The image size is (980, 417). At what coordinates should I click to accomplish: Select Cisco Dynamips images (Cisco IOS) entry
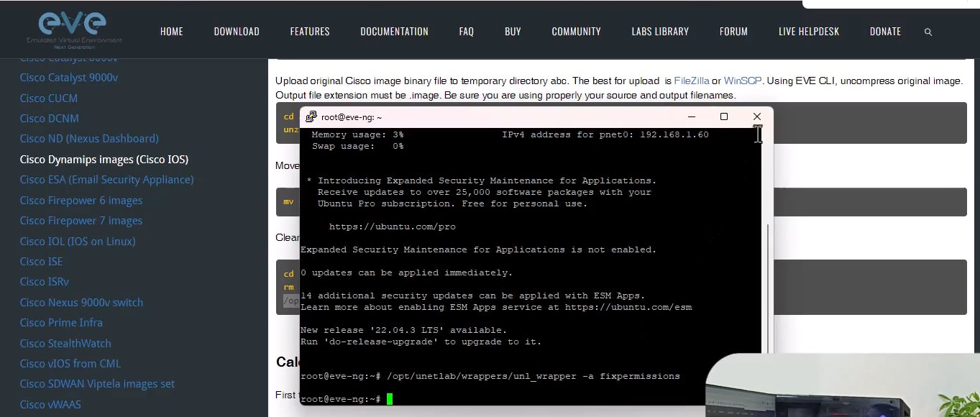click(x=104, y=159)
